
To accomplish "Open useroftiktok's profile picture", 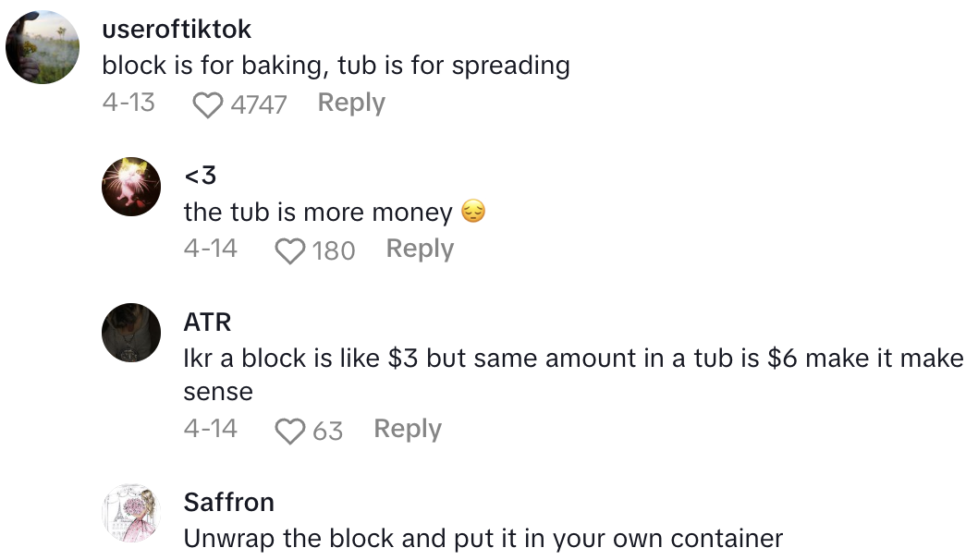I will [43, 48].
